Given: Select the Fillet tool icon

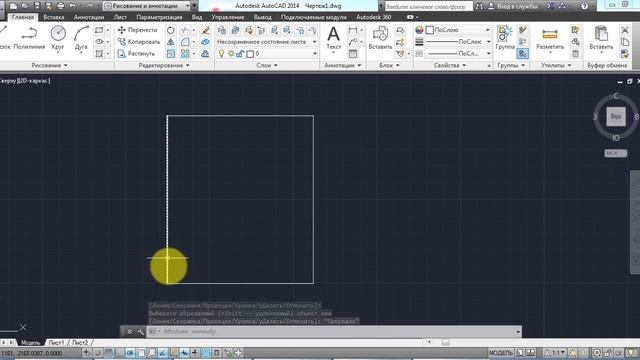Looking at the screenshot, I should click(185, 42).
